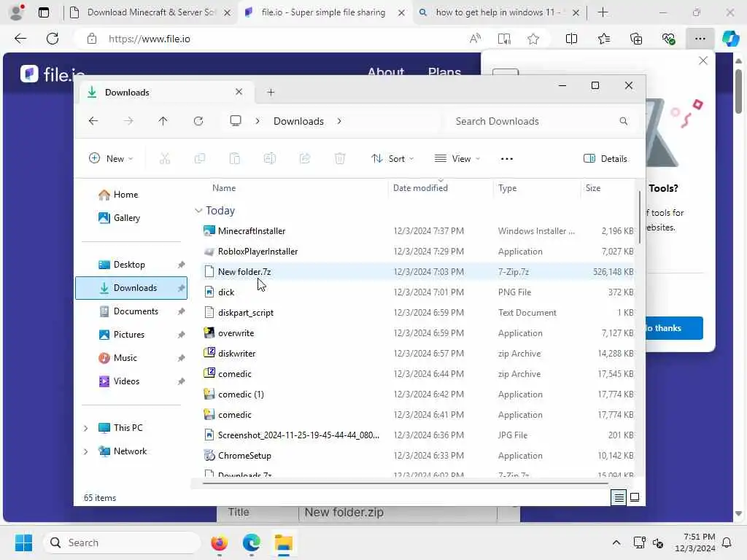Screen dimensions: 747x560
Task: Select the file.io browser tab
Action: (x=323, y=12)
